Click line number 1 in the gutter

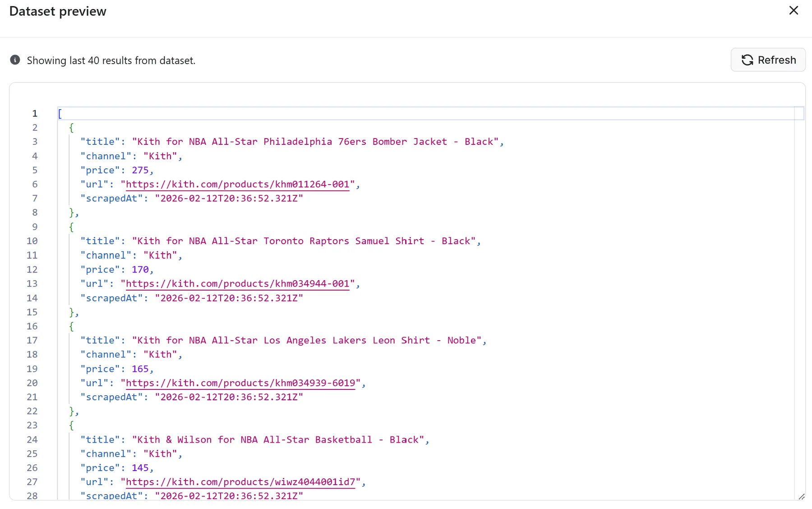35,113
